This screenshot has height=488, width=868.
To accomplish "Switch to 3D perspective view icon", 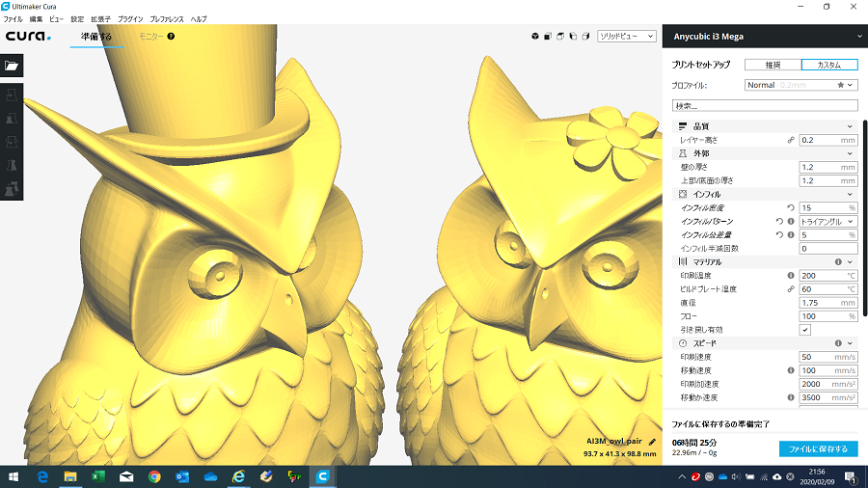I will tap(534, 36).
